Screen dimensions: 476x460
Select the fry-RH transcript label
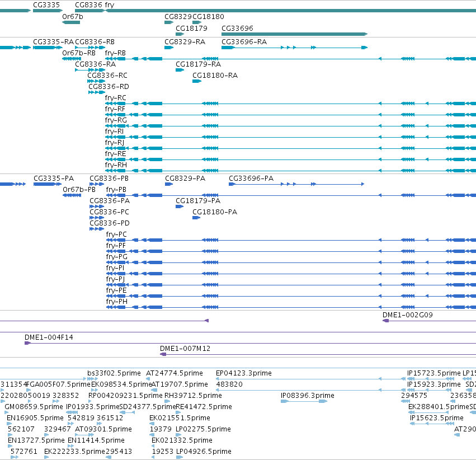point(116,165)
